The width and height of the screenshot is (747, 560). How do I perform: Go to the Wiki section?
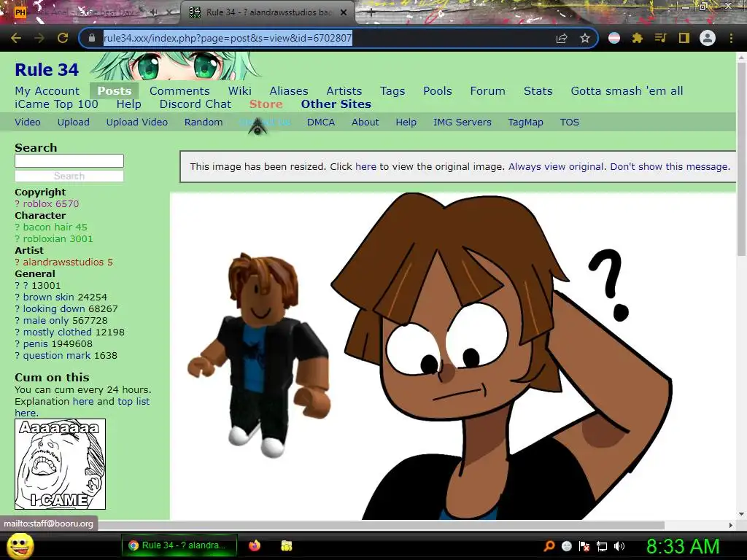(239, 91)
